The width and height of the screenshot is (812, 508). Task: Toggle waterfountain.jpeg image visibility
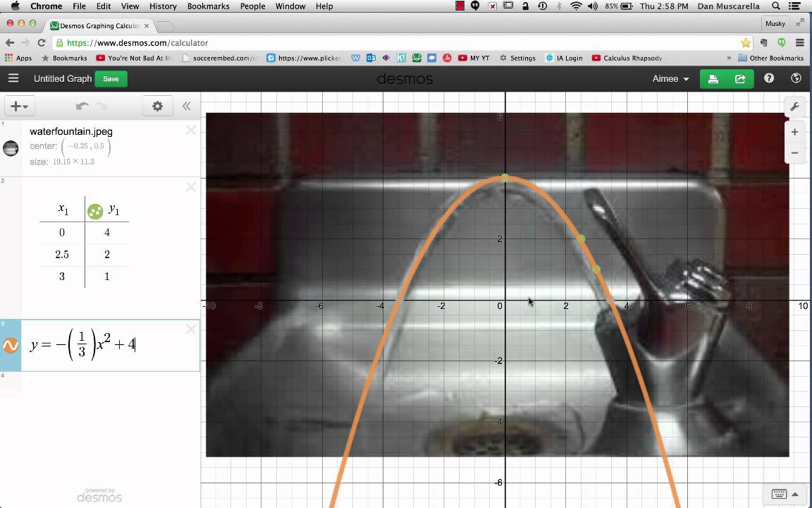click(x=11, y=148)
